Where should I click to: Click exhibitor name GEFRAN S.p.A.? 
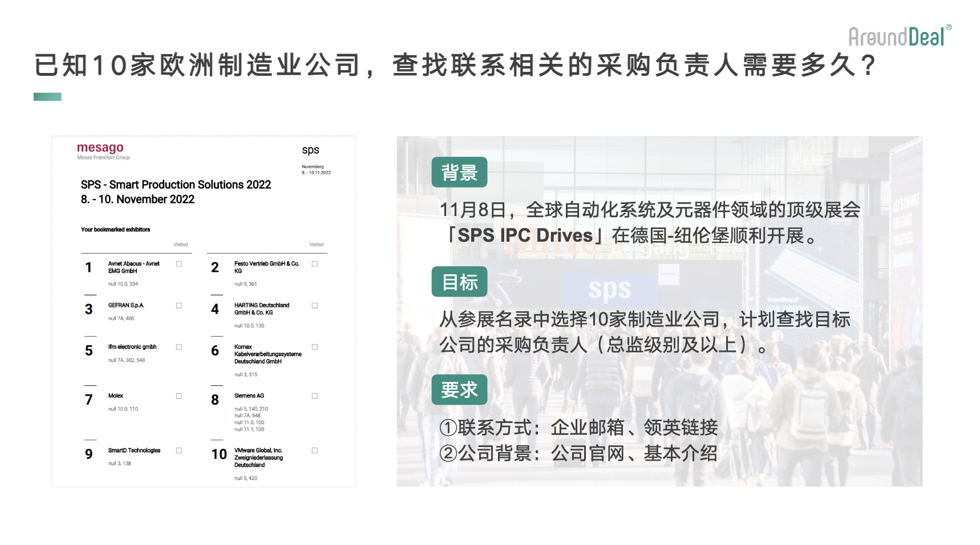(126, 306)
